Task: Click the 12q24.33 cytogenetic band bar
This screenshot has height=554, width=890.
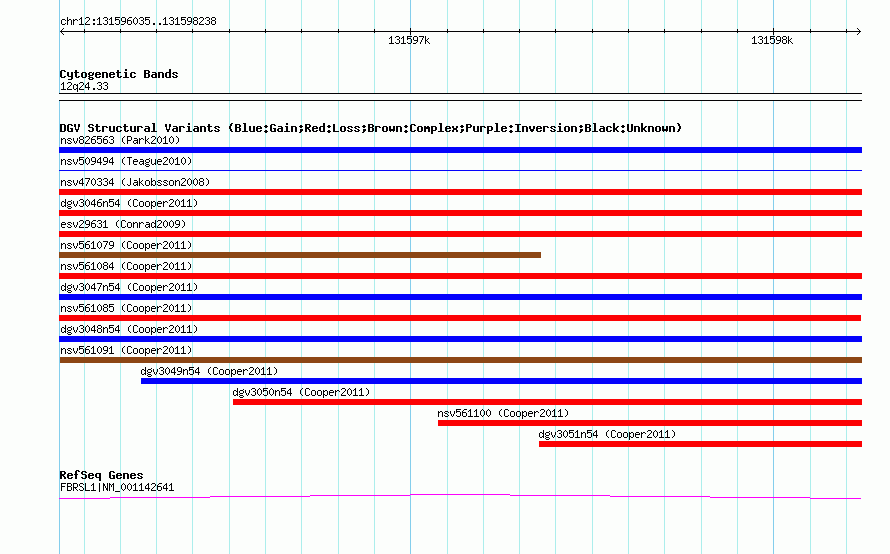Action: 460,97
